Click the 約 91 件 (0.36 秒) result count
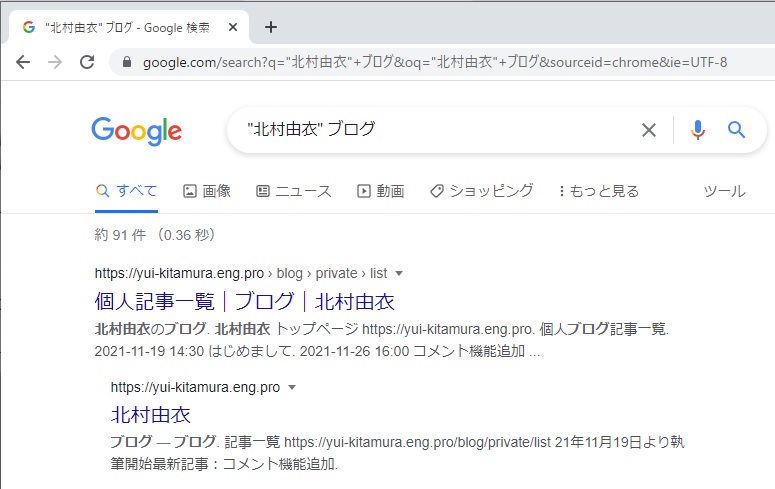Image resolution: width=775 pixels, height=489 pixels. (155, 235)
